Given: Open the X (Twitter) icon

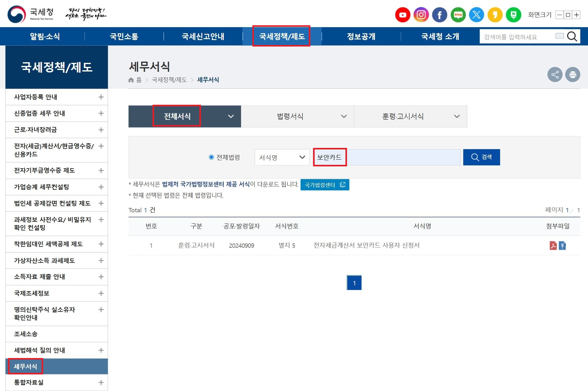Looking at the screenshot, I should 476,14.
